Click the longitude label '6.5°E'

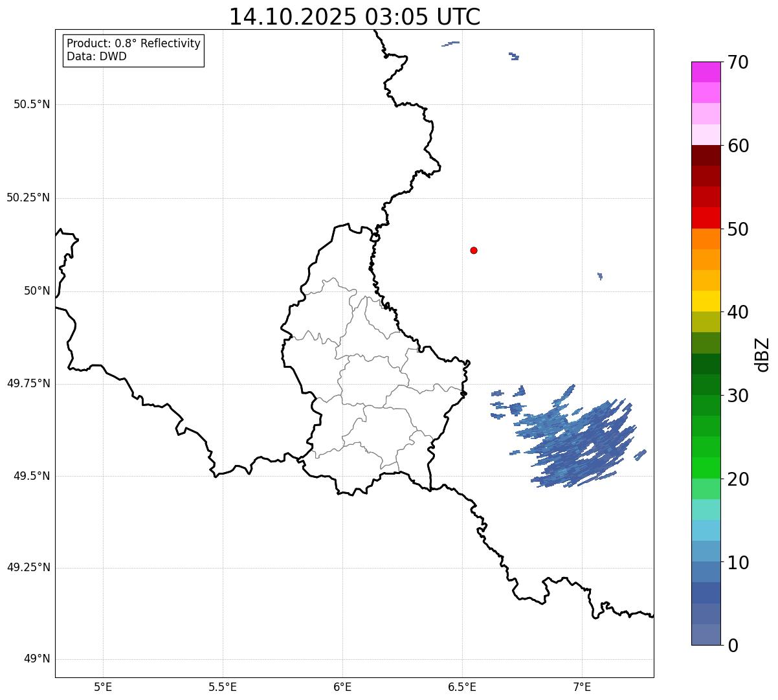click(x=462, y=686)
